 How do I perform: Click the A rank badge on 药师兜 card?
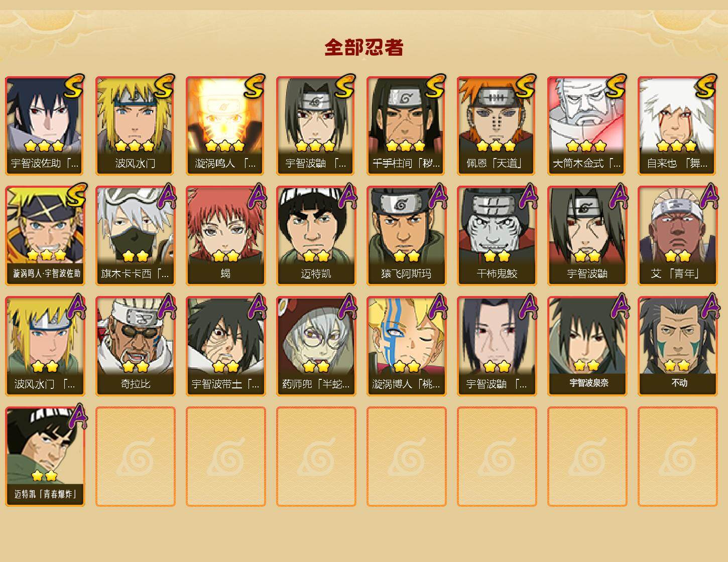pos(347,307)
